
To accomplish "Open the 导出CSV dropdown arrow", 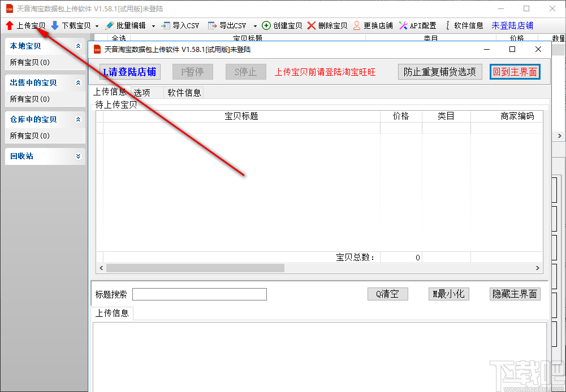I will (255, 26).
